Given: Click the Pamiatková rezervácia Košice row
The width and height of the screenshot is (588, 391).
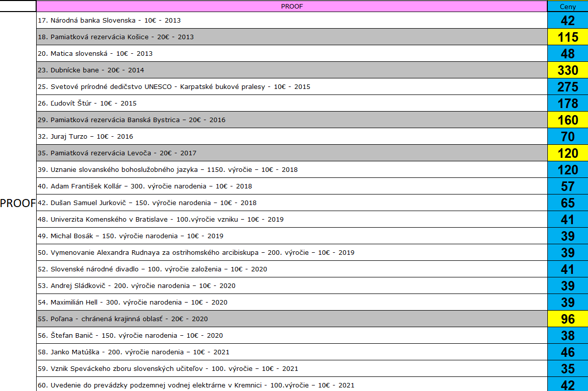Looking at the screenshot, I should (x=201, y=37).
